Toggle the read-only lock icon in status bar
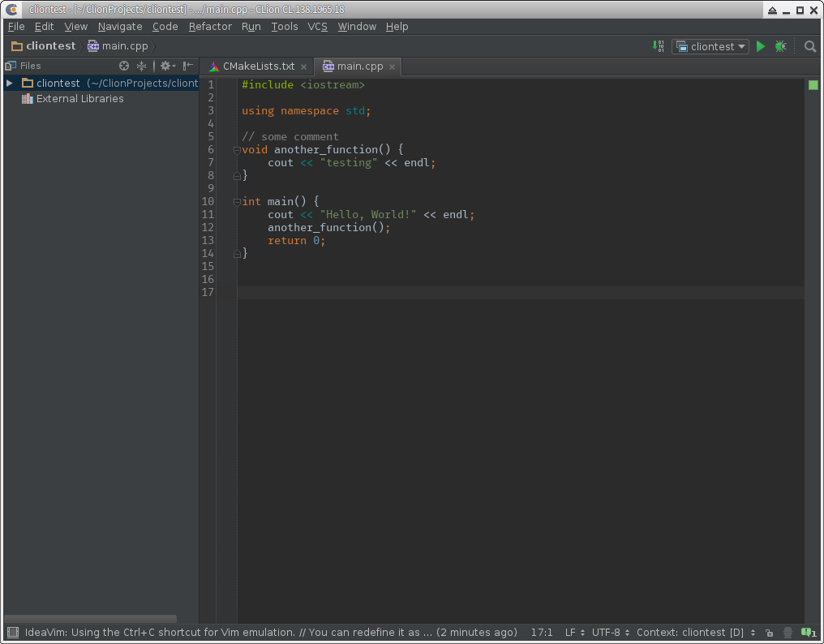824x644 pixels. [x=770, y=633]
